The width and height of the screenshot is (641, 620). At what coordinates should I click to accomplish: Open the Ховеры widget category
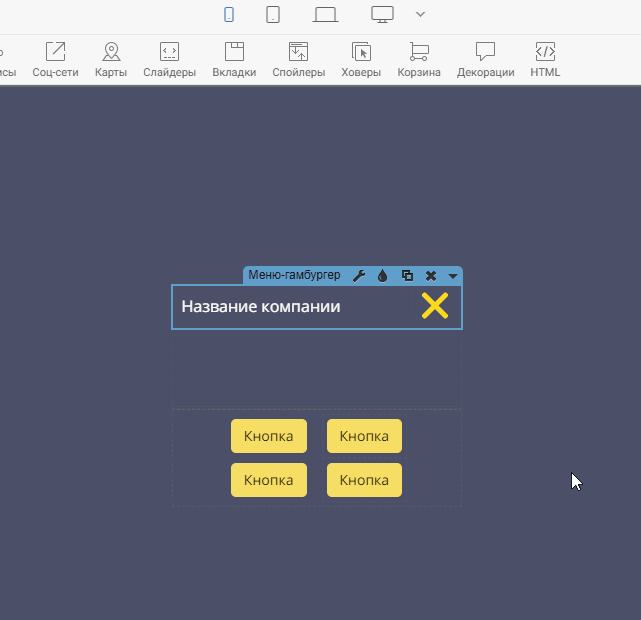coord(361,60)
